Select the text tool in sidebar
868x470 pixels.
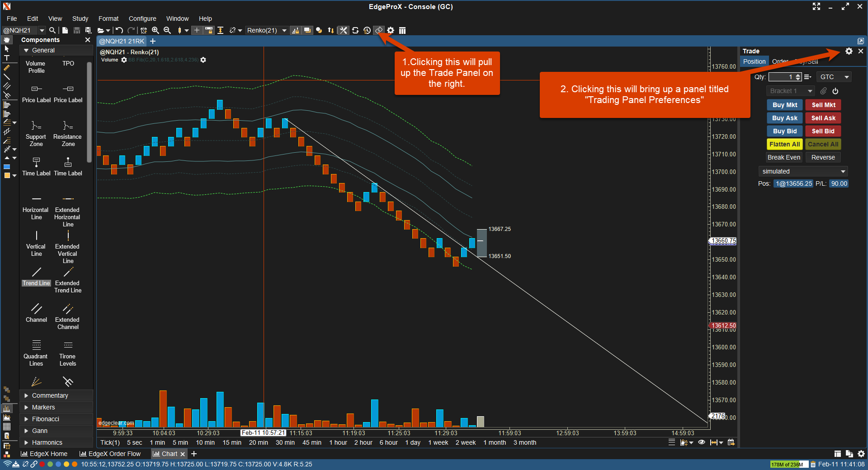pyautogui.click(x=7, y=58)
